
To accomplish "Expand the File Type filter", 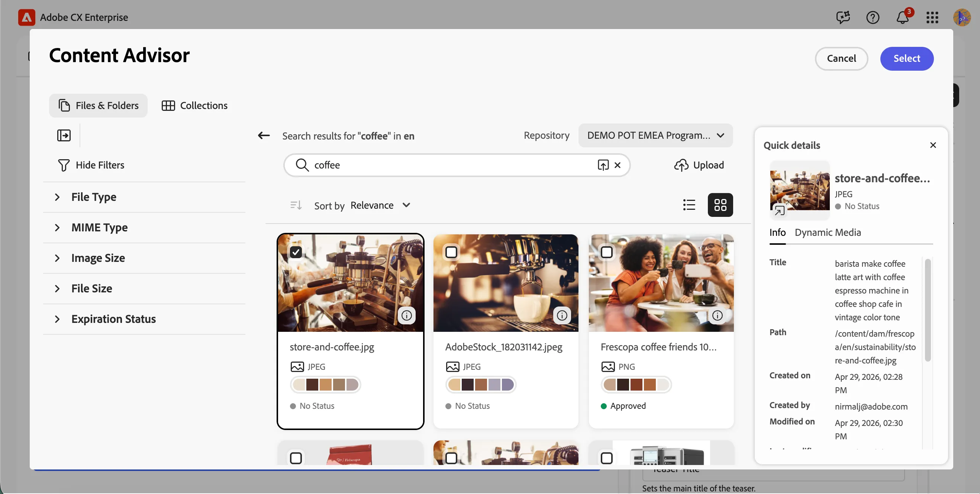I will pyautogui.click(x=144, y=197).
